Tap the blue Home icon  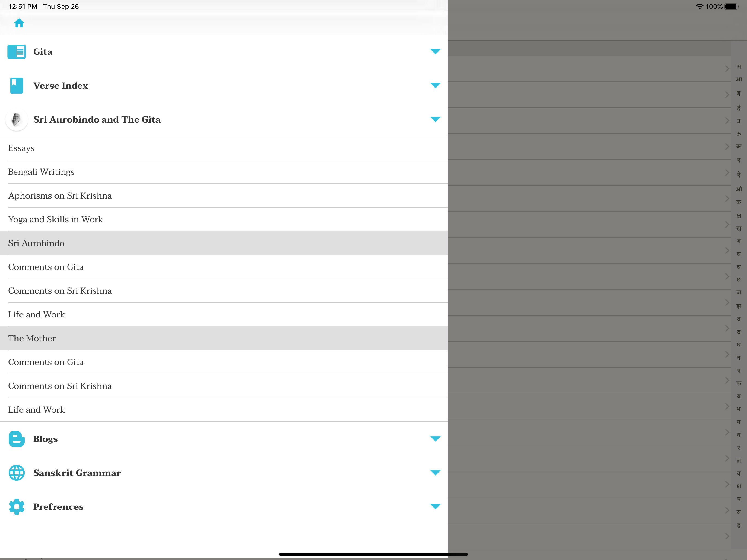(19, 23)
